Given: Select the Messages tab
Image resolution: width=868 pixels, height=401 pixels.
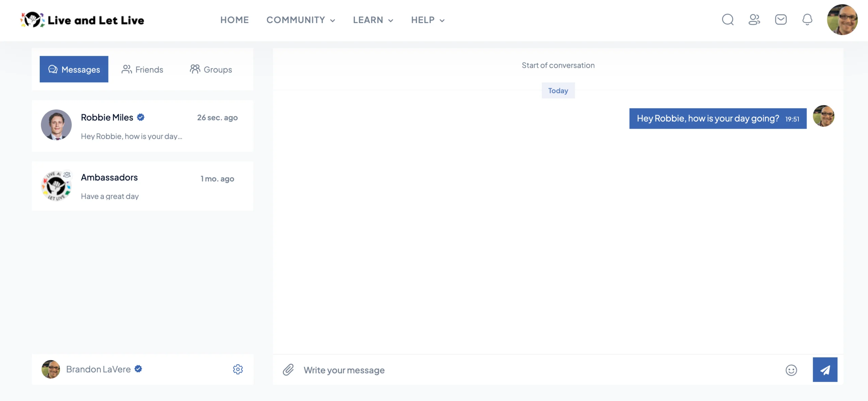Looking at the screenshot, I should click(74, 69).
